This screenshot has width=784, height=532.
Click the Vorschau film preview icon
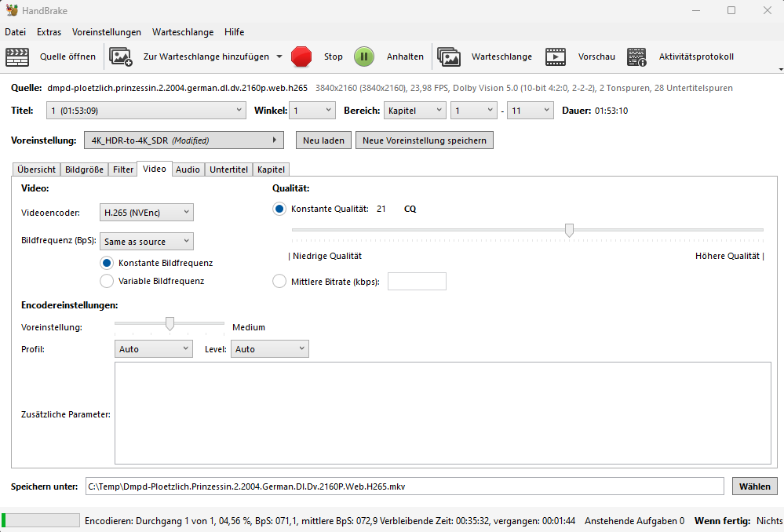(555, 56)
